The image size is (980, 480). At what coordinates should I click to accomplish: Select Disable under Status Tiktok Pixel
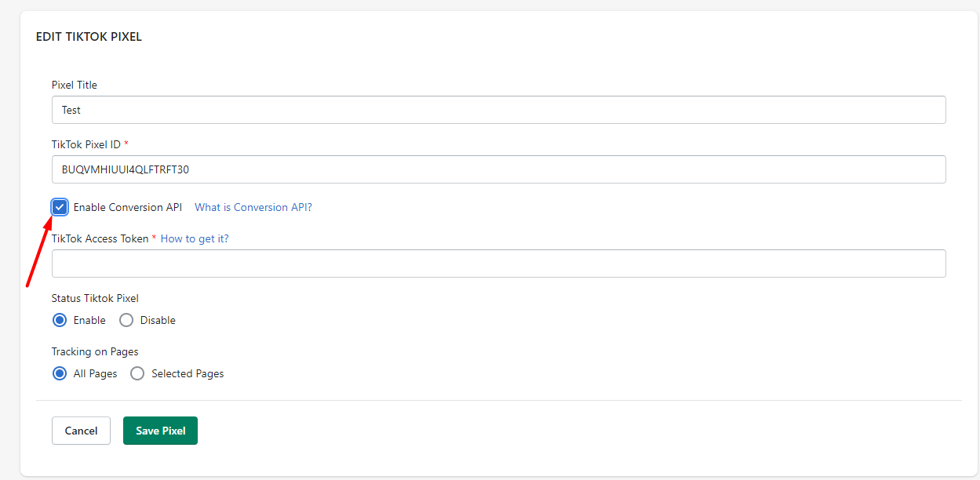(x=126, y=320)
